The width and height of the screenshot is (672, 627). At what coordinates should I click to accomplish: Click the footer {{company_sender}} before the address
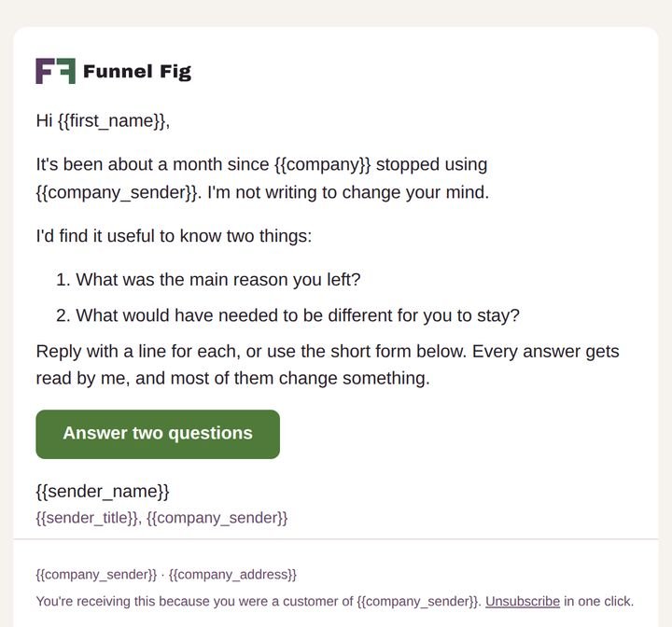96,575
